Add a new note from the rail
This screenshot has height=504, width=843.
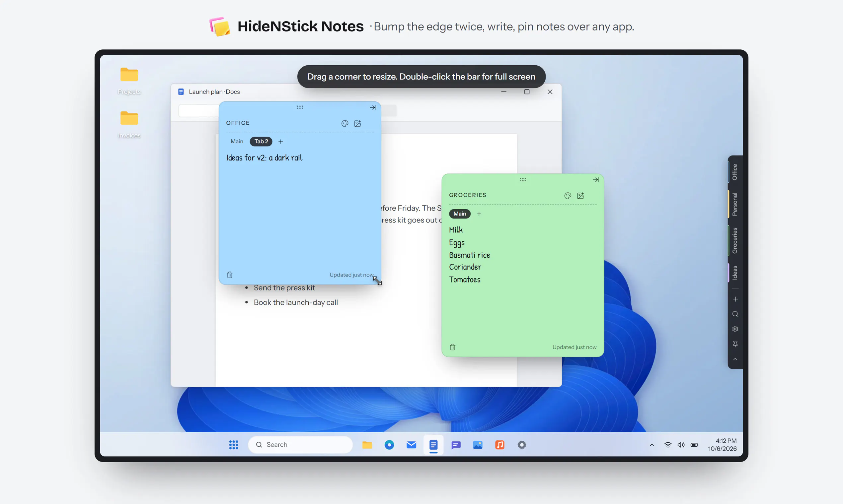[735, 299]
